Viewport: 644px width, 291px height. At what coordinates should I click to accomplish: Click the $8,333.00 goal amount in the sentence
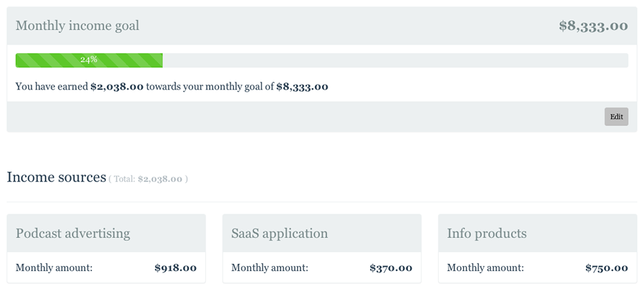tap(302, 87)
